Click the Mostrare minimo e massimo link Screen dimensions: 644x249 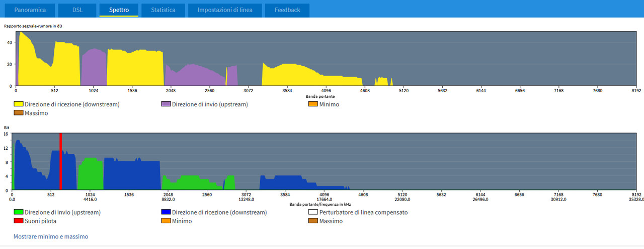(x=51, y=236)
